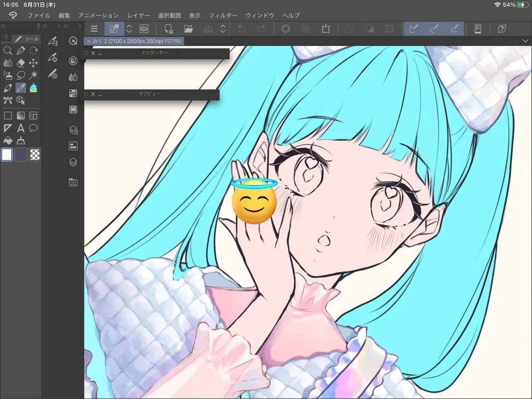Open the アニメーション menu

tap(99, 15)
